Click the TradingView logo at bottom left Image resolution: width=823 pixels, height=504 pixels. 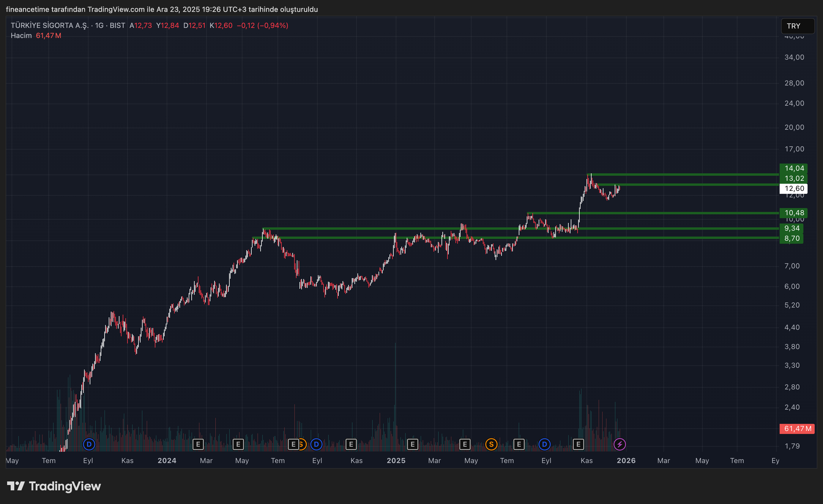(x=54, y=486)
